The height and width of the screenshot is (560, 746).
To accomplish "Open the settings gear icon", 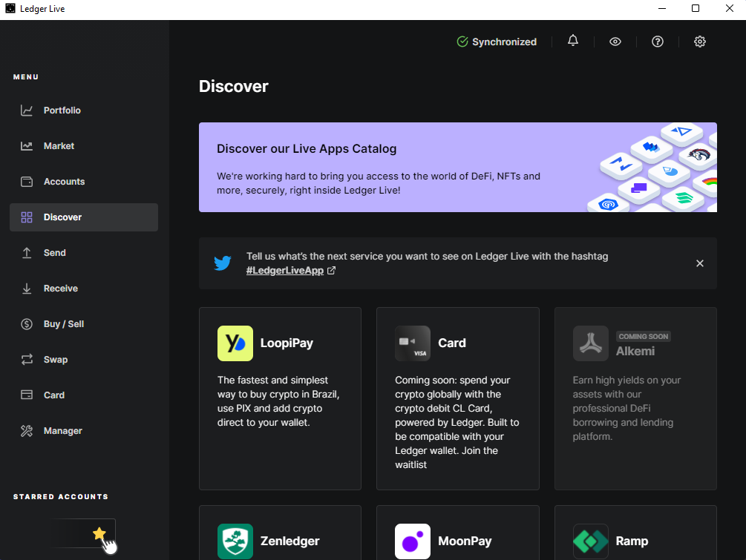I will (699, 42).
